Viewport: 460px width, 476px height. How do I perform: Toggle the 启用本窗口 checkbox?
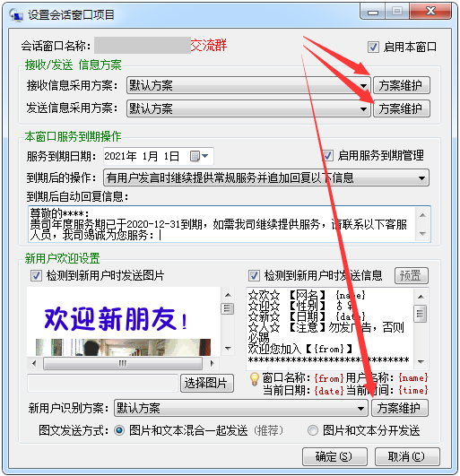point(373,48)
